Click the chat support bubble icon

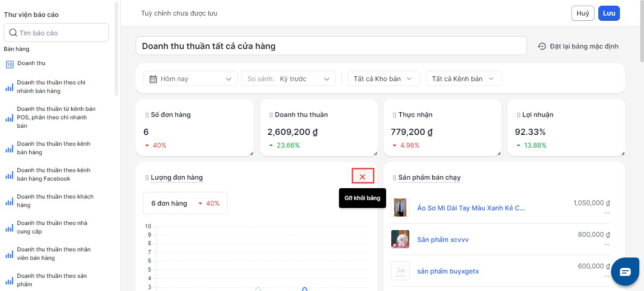[x=625, y=272]
